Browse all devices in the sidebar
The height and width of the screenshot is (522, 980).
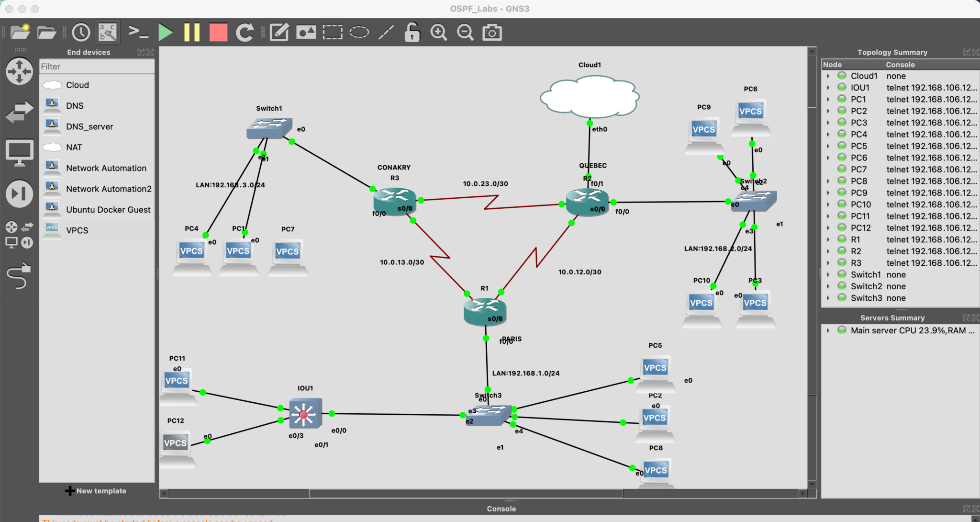point(20,234)
